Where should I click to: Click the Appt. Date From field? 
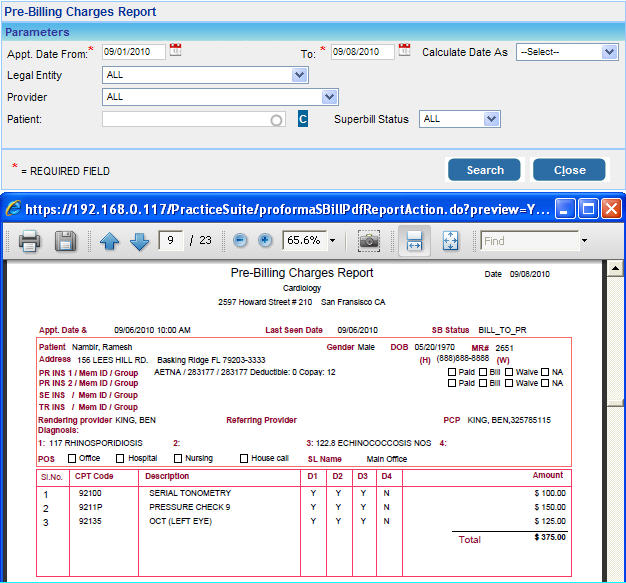133,52
